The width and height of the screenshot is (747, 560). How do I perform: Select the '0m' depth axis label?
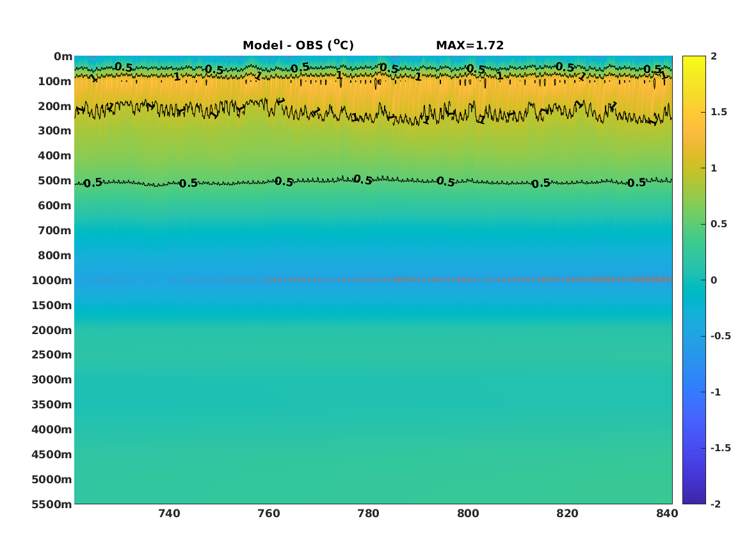click(x=63, y=57)
